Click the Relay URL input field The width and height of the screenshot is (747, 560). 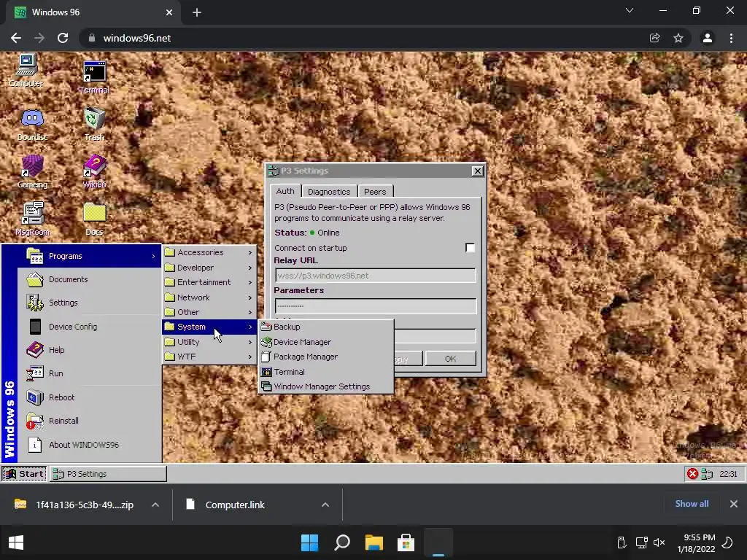376,276
